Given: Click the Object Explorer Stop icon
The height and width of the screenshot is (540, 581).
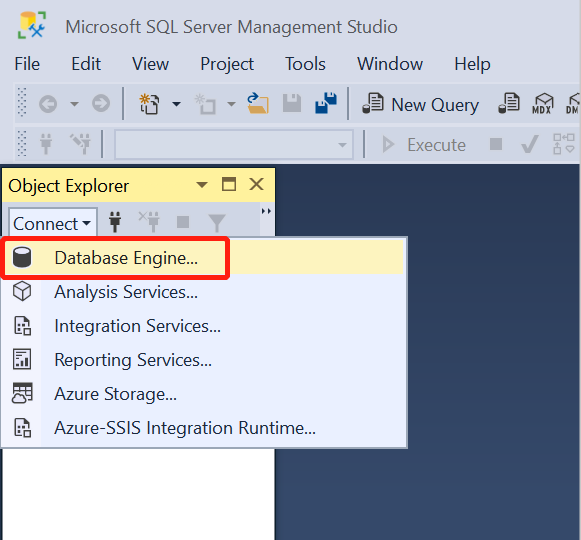Looking at the screenshot, I should click(x=183, y=222).
